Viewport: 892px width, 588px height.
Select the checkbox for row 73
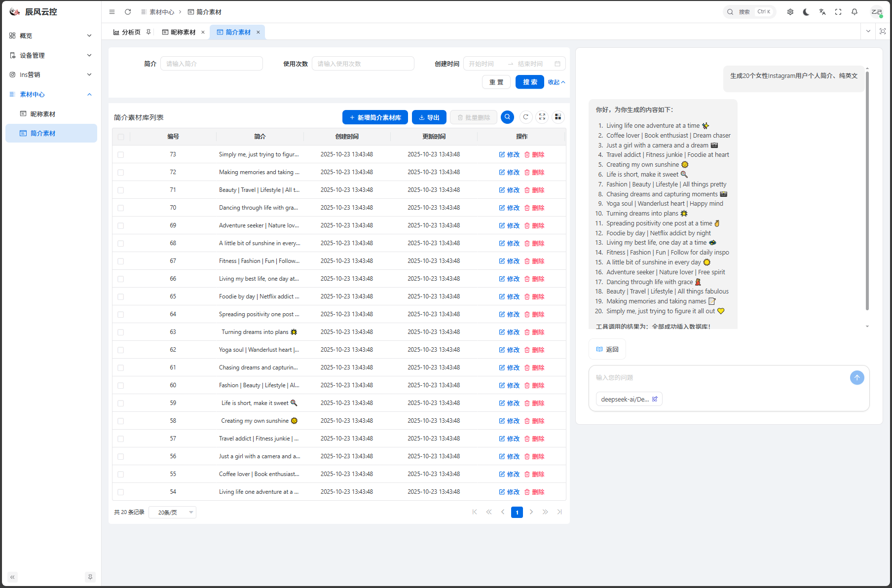click(x=121, y=155)
